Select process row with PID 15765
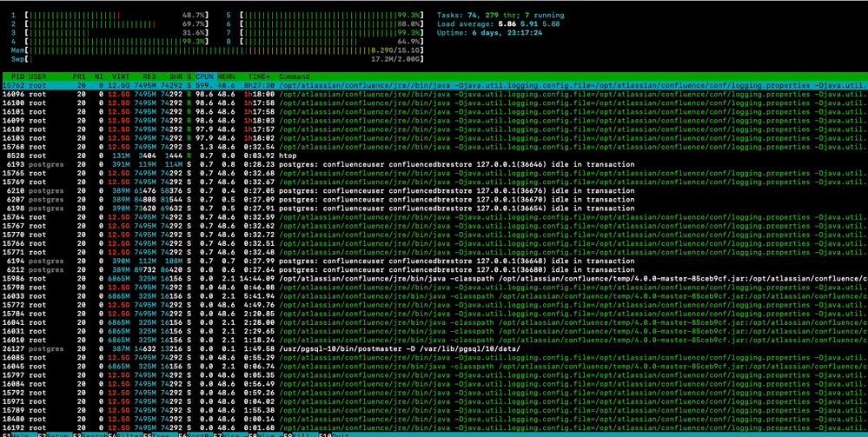Viewport: 868px width, 437px height. [x=434, y=174]
